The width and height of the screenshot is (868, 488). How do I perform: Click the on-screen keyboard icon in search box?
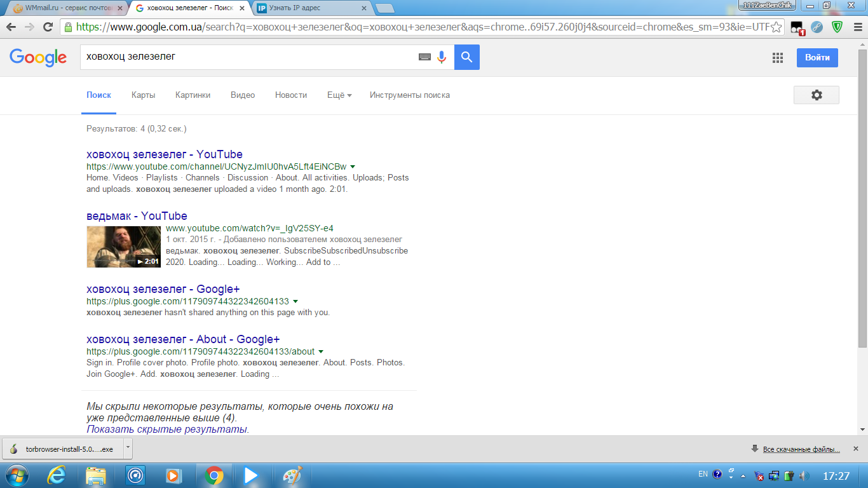pos(425,57)
